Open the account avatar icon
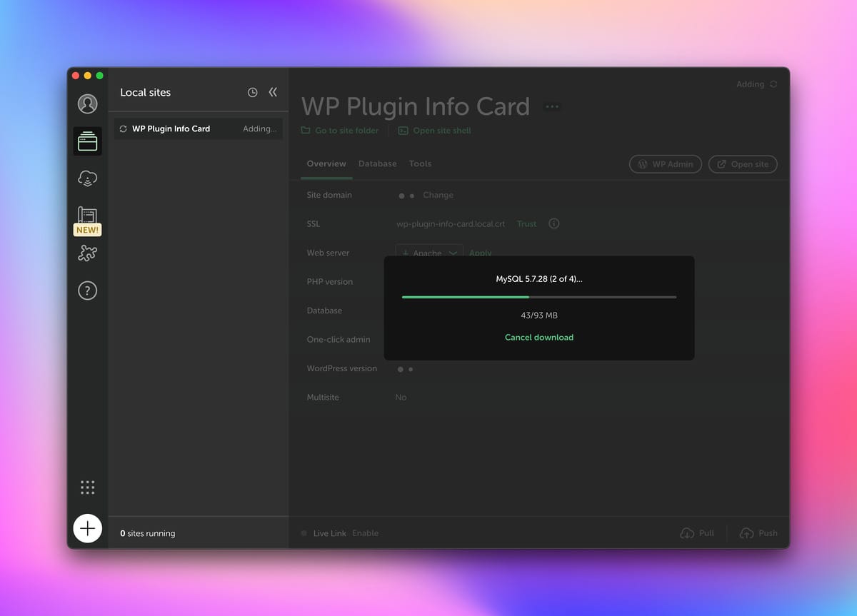857x616 pixels. (87, 103)
